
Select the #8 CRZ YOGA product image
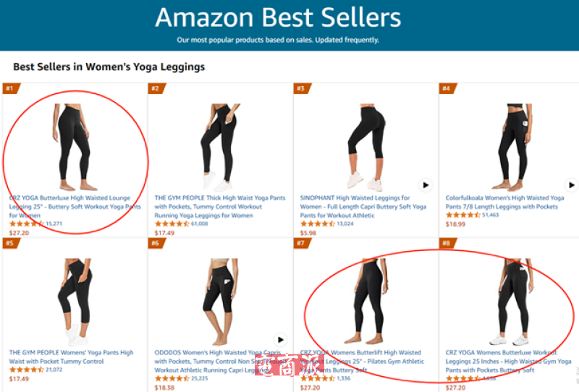(513, 302)
